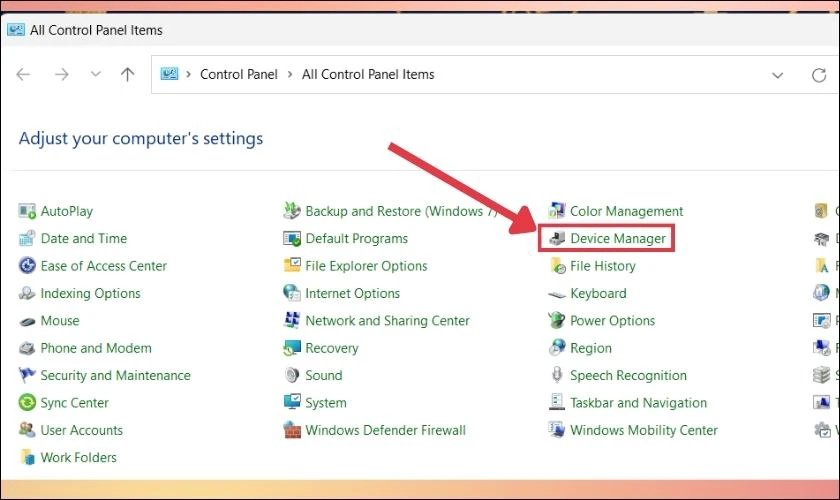The width and height of the screenshot is (840, 500).
Task: Click the Windows Mobility Center icon
Action: point(557,430)
